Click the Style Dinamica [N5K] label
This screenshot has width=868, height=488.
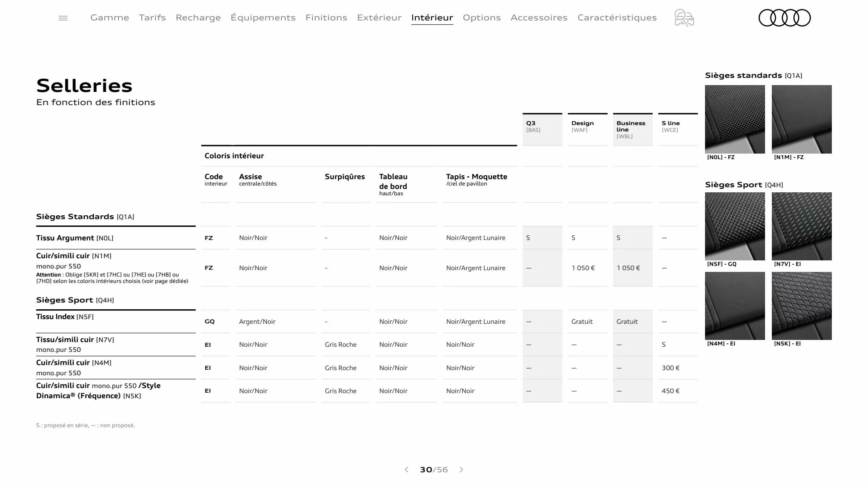click(98, 391)
